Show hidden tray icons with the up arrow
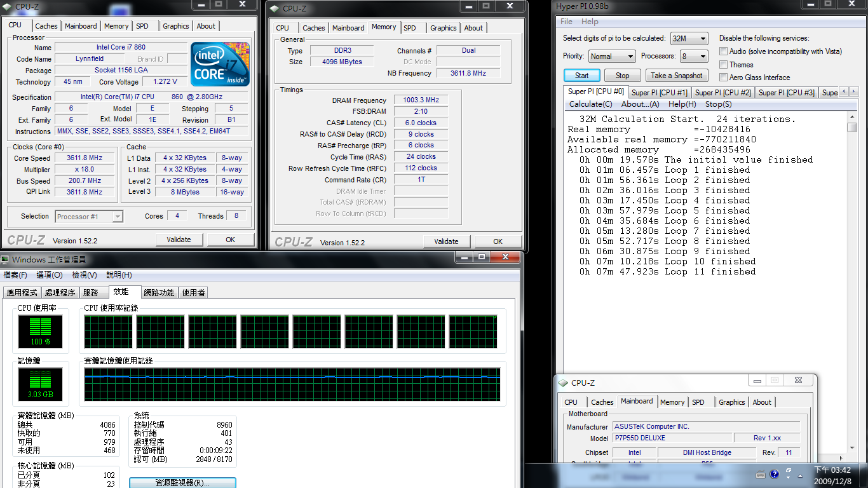Screen dimensions: 868x488 pyautogui.click(x=801, y=475)
